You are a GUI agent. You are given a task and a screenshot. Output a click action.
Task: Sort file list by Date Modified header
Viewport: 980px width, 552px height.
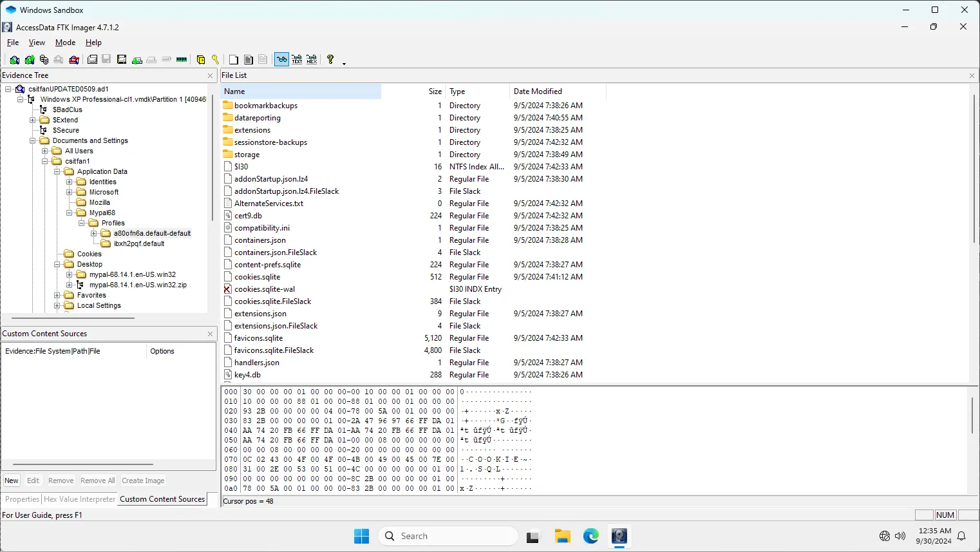pyautogui.click(x=558, y=91)
